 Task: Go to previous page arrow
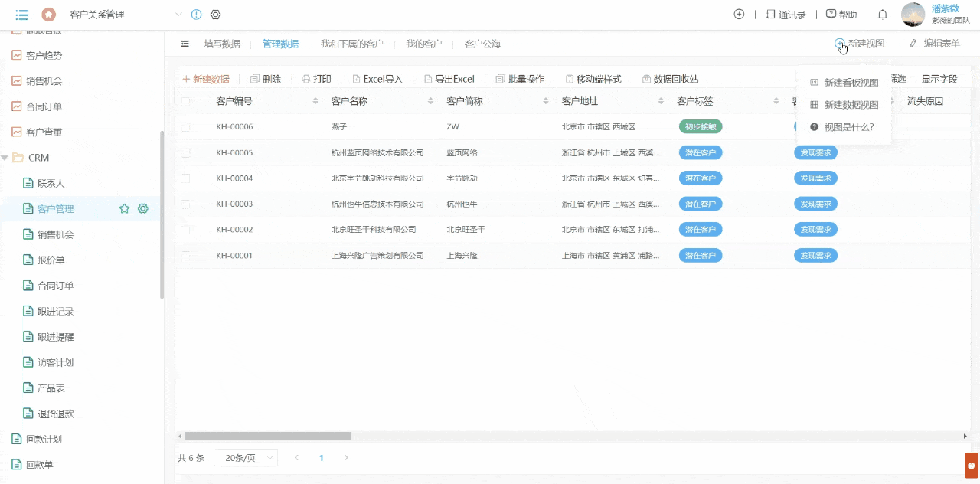(x=297, y=458)
